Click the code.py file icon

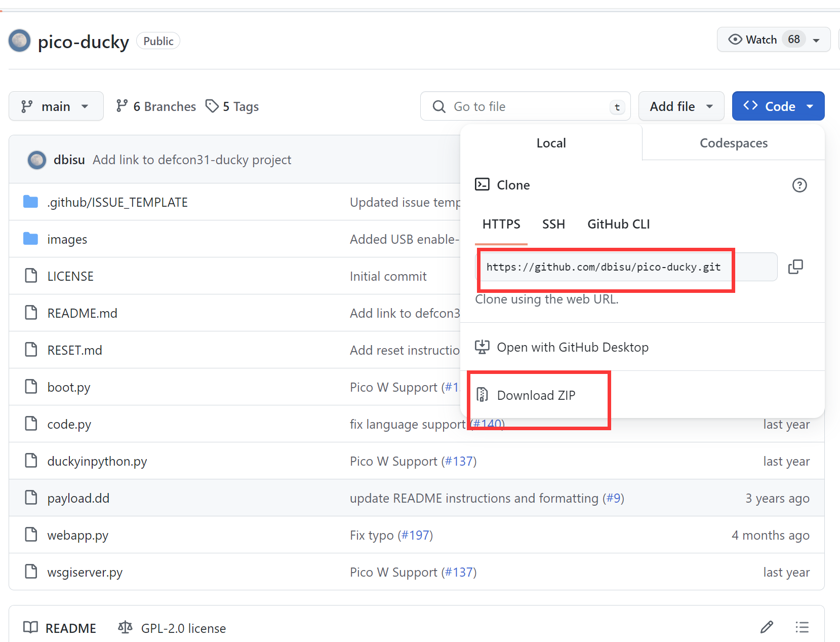[31, 424]
